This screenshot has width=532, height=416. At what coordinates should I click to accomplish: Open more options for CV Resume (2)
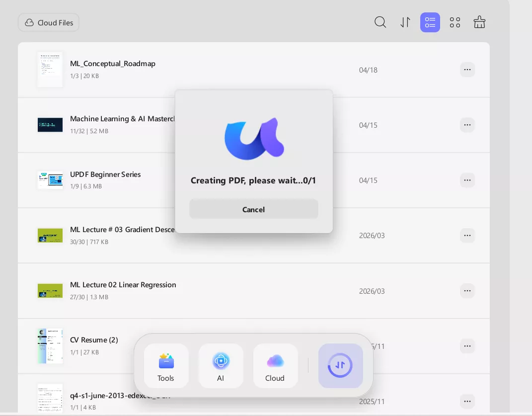click(x=467, y=346)
